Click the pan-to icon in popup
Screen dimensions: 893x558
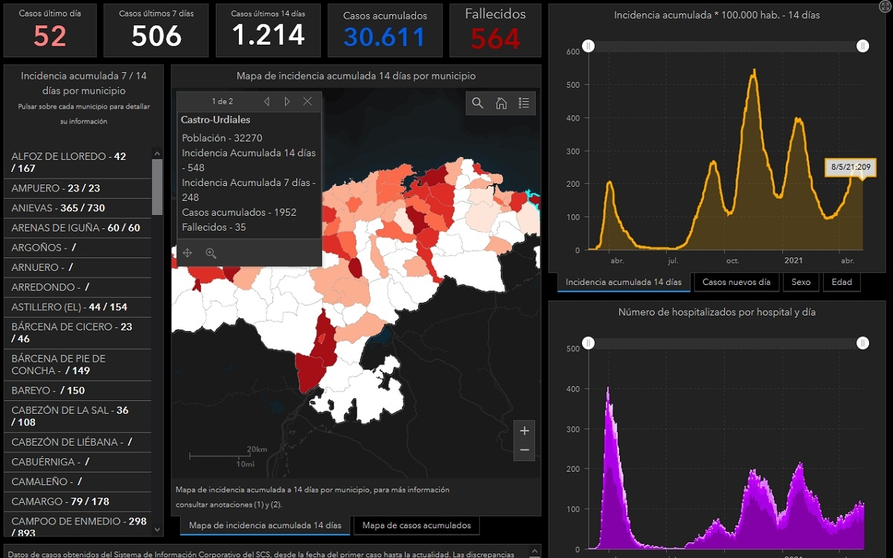coord(187,253)
